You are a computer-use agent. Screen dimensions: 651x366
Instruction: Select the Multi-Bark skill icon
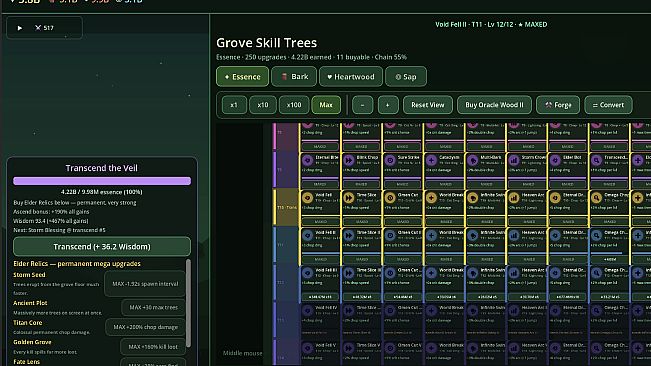tap(472, 160)
